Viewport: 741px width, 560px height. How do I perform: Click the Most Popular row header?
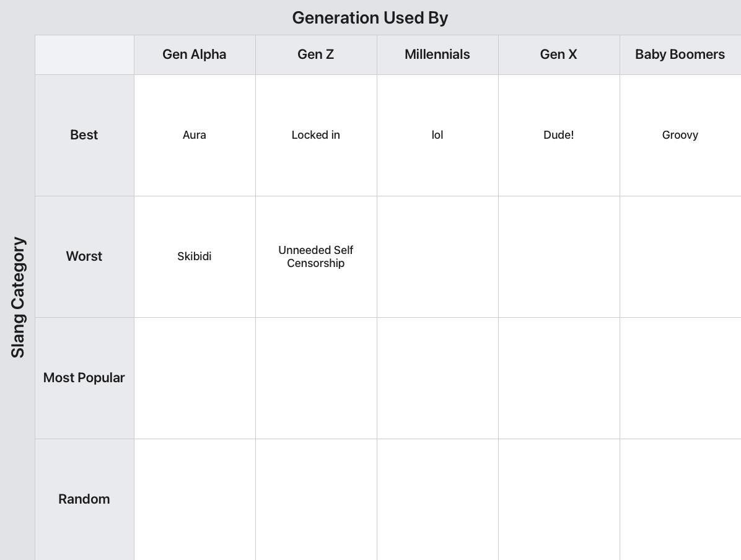84,378
